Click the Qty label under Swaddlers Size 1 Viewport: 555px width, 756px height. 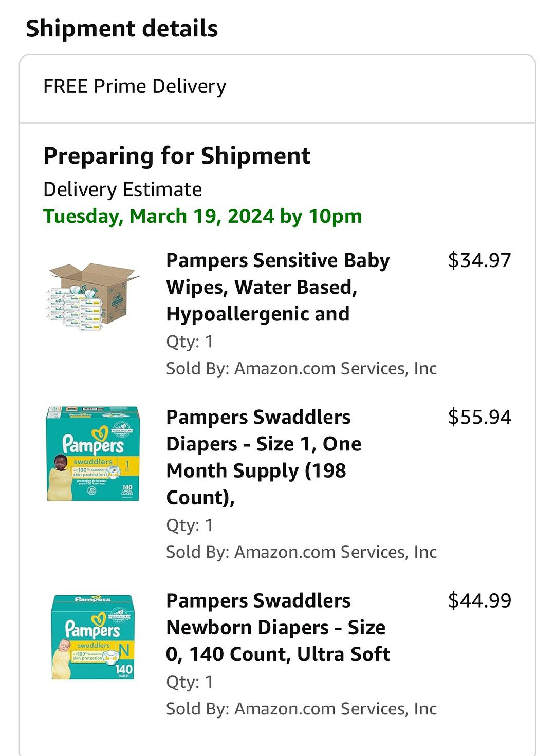[x=189, y=525]
